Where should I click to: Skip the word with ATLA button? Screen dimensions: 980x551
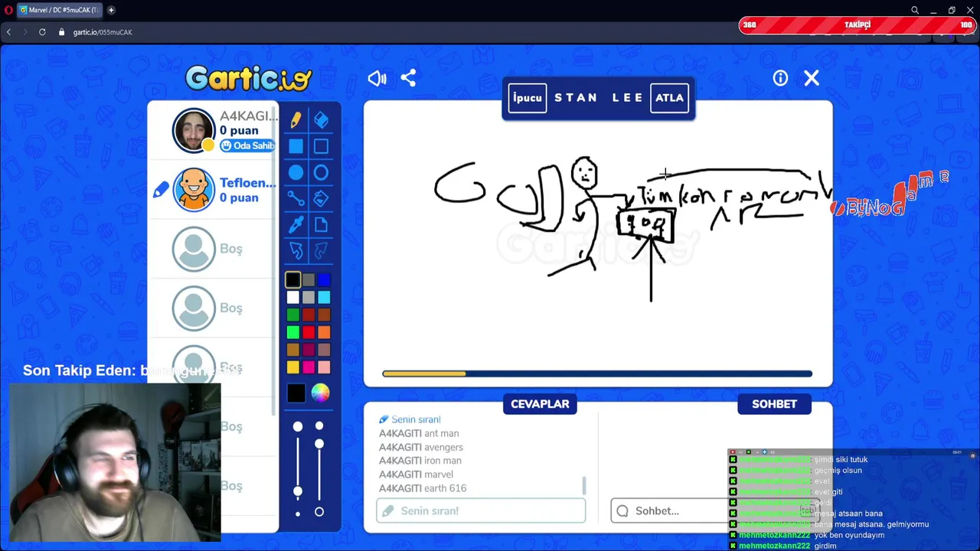click(x=669, y=98)
